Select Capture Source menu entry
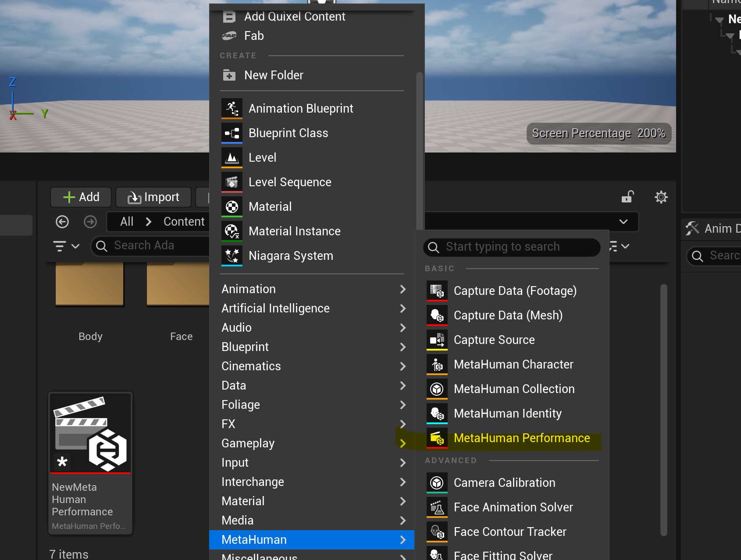This screenshot has height=560, width=741. 512,340
